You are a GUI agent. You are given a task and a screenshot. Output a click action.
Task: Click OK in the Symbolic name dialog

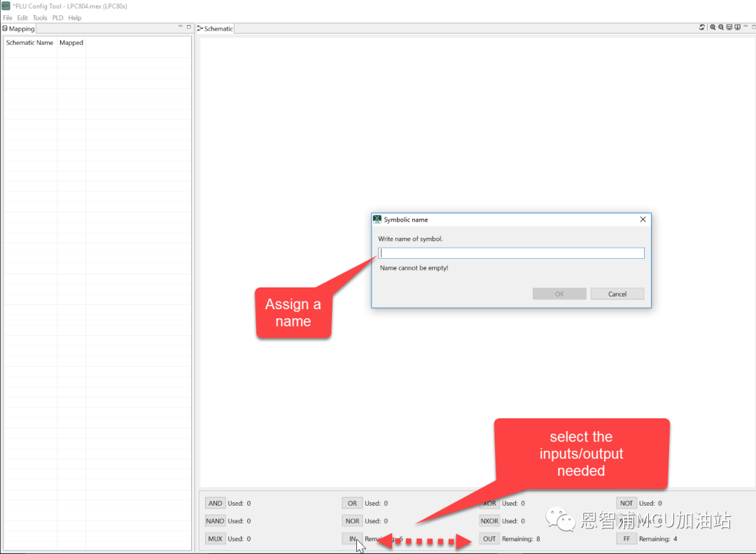(559, 294)
